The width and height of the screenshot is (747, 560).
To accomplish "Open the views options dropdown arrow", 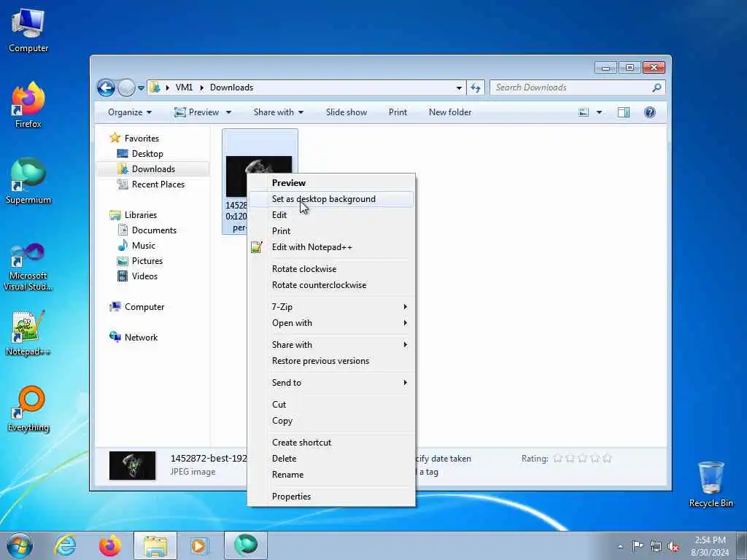I will click(x=600, y=112).
